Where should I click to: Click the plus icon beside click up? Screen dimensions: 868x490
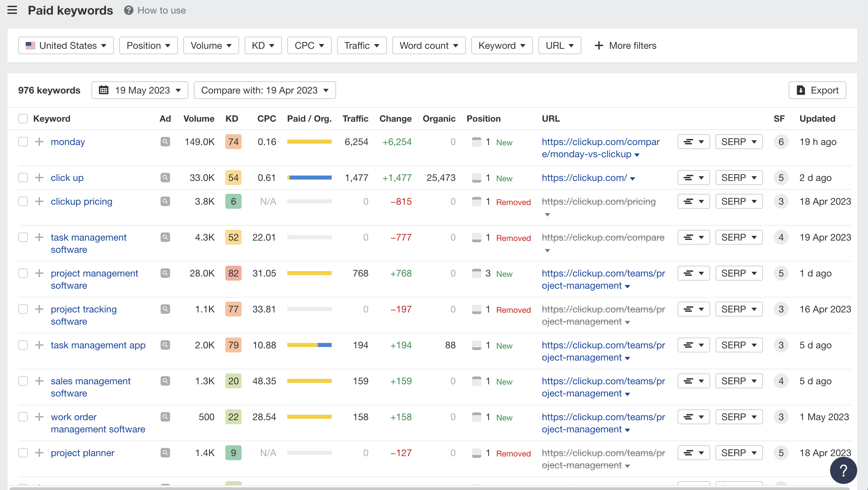tap(39, 178)
